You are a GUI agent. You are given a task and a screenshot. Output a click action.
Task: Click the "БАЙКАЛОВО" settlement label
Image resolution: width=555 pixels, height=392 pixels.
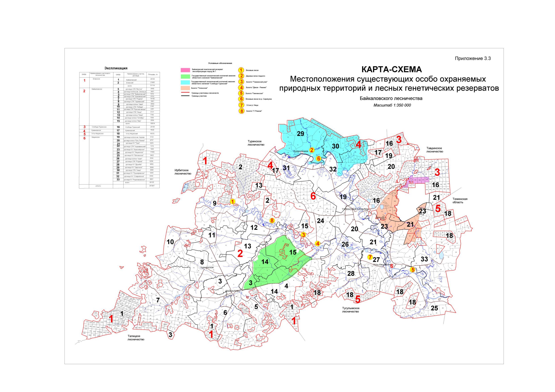click(233, 291)
